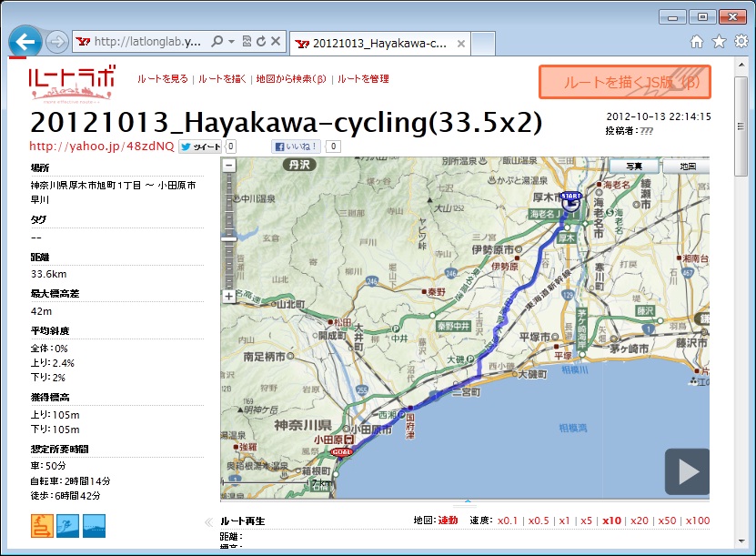Open a new blank browser tab
The height and width of the screenshot is (556, 756).
[483, 44]
